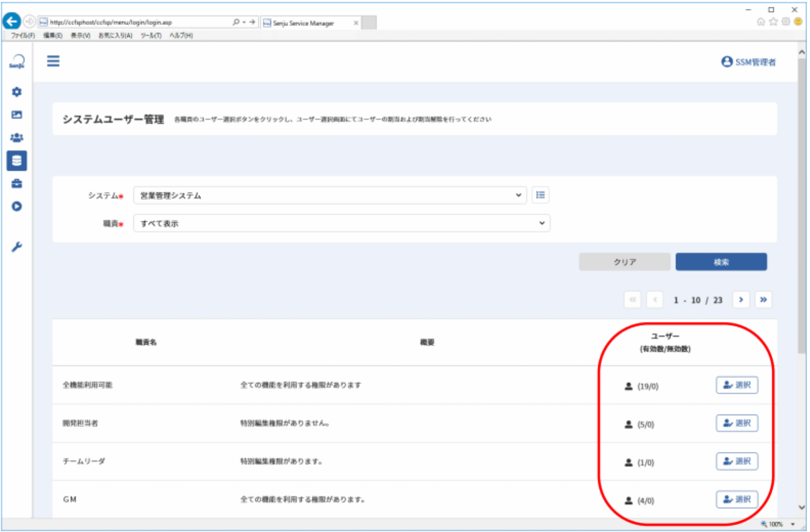Click the GM role name

(x=70, y=499)
